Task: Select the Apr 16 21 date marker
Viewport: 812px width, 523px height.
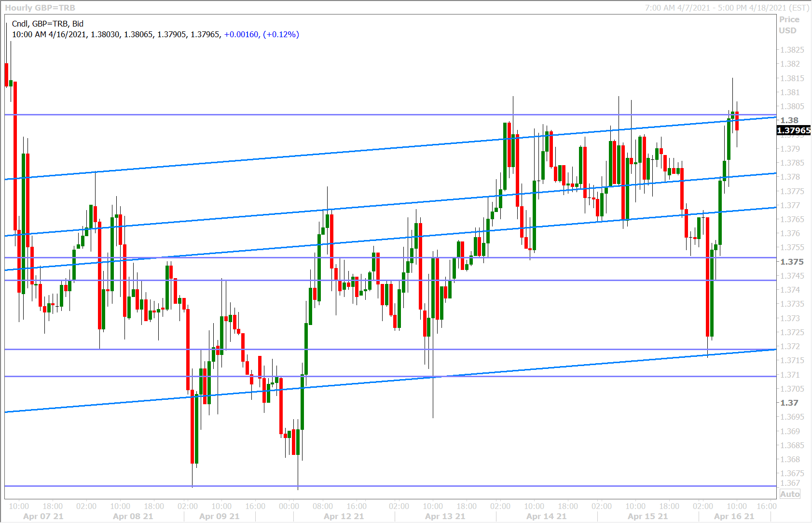Action: pyautogui.click(x=734, y=516)
